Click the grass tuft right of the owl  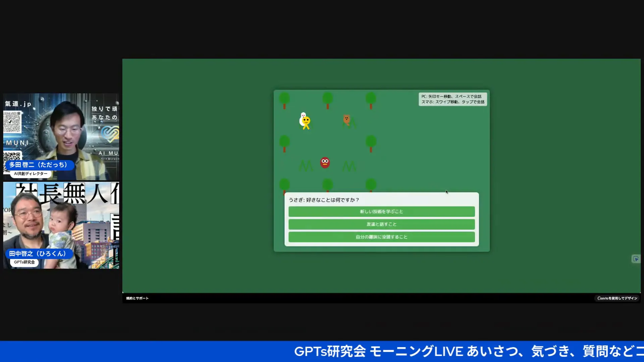pos(349,166)
